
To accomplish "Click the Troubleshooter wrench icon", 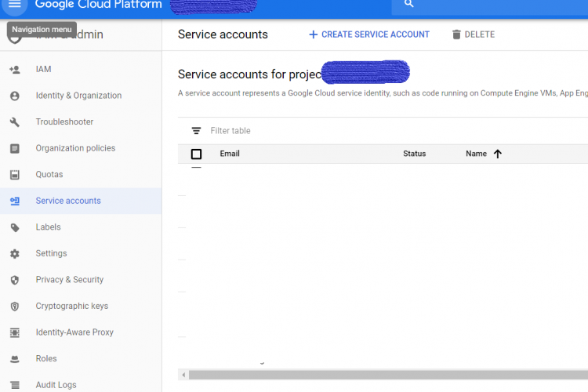I will point(15,122).
